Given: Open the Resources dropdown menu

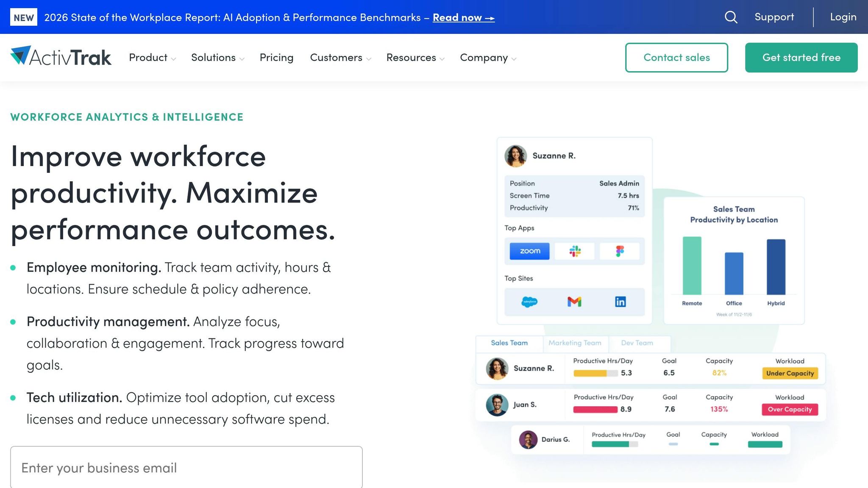Looking at the screenshot, I should tap(415, 58).
